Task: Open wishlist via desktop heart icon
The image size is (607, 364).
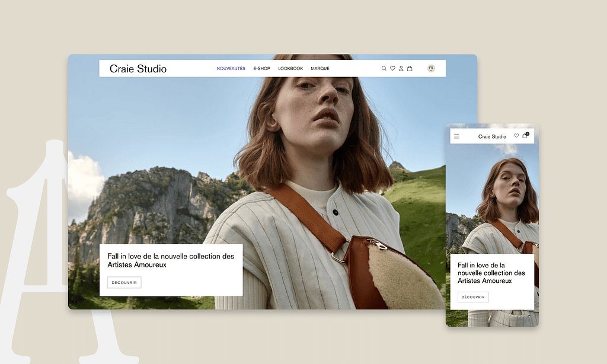Action: [x=392, y=69]
